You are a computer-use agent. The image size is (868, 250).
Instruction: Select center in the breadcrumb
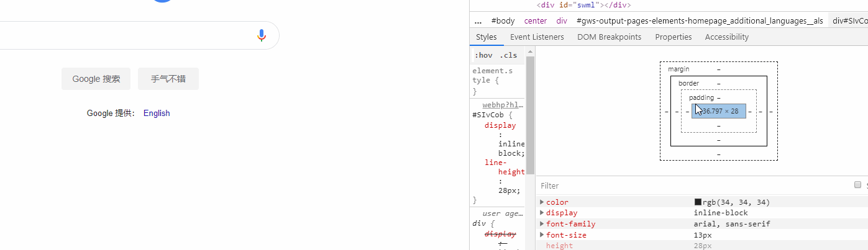[536, 21]
